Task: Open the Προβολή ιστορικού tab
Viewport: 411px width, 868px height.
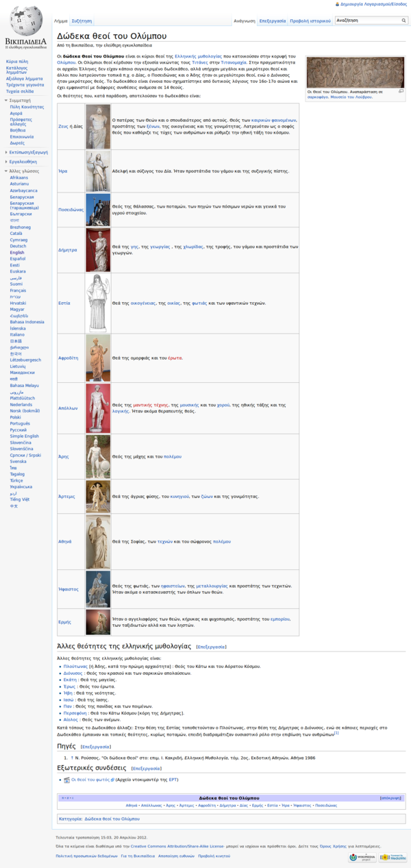Action: click(310, 21)
